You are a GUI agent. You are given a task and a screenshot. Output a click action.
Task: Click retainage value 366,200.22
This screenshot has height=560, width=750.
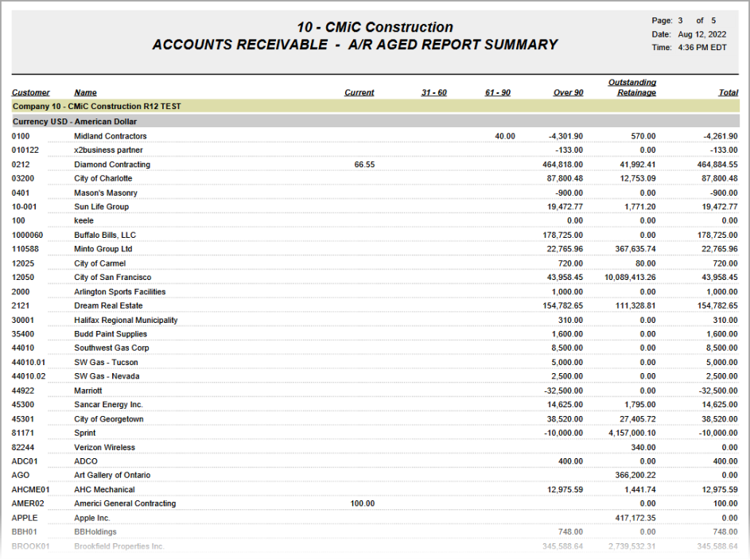coord(635,476)
